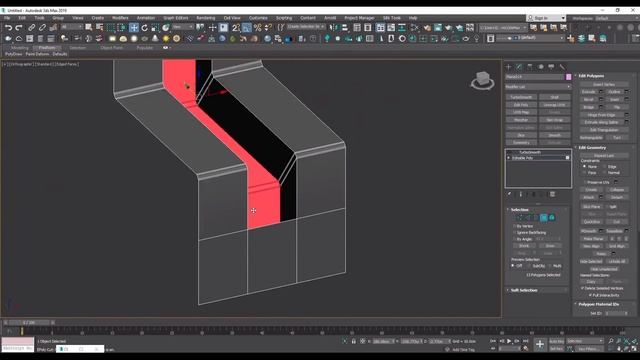This screenshot has width=640, height=360.
Task: Click the Play Animation button
Action: tap(509, 341)
